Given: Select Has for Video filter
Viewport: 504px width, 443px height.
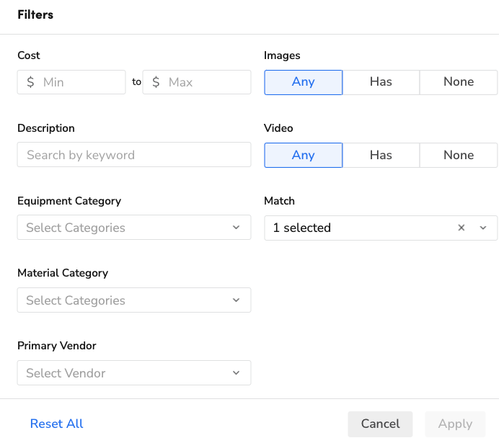Looking at the screenshot, I should [381, 155].
